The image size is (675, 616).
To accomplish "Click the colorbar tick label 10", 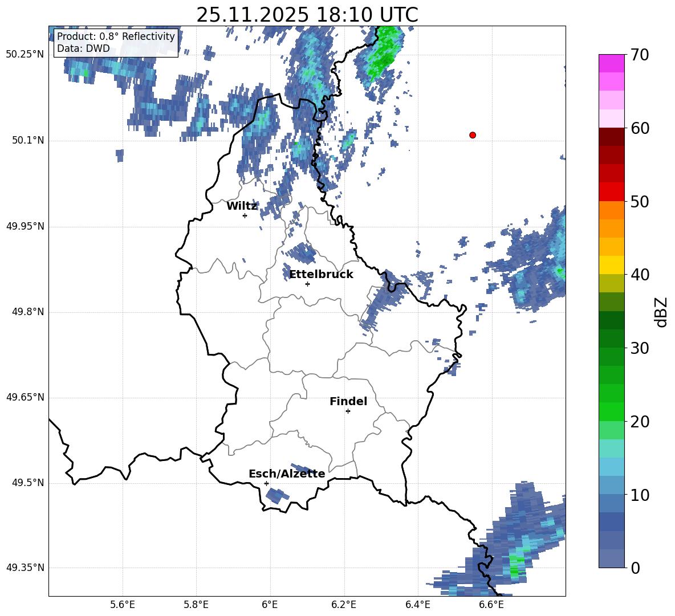I will [x=640, y=495].
